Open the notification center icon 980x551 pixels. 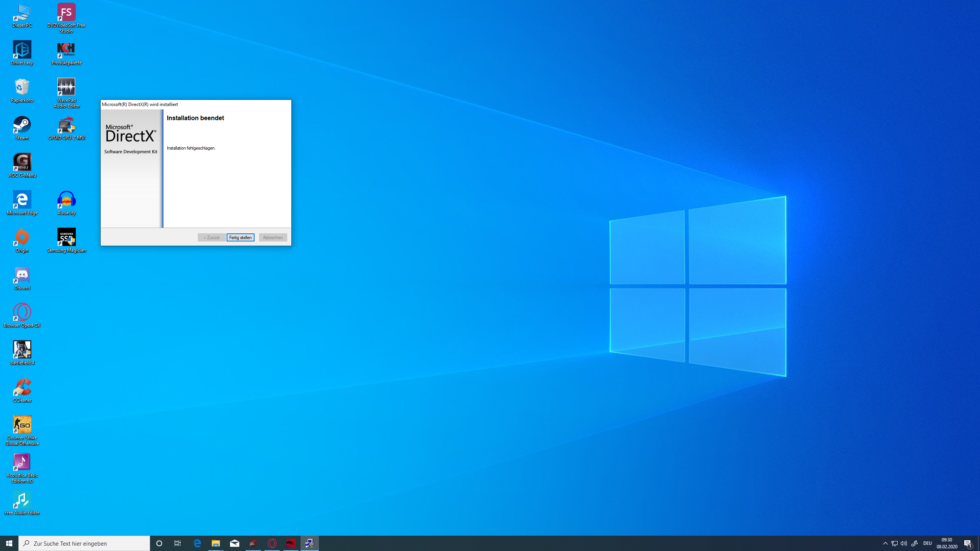pos(968,543)
